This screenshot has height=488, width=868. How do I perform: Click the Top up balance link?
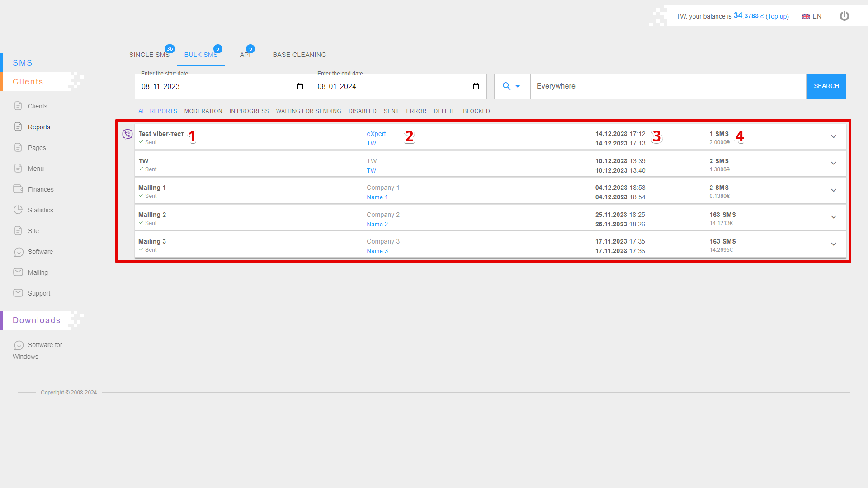click(x=777, y=16)
